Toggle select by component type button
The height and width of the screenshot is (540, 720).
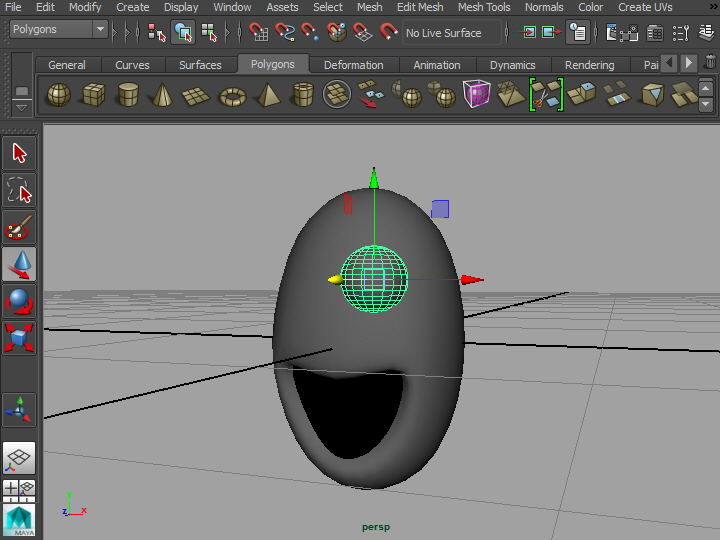209,32
